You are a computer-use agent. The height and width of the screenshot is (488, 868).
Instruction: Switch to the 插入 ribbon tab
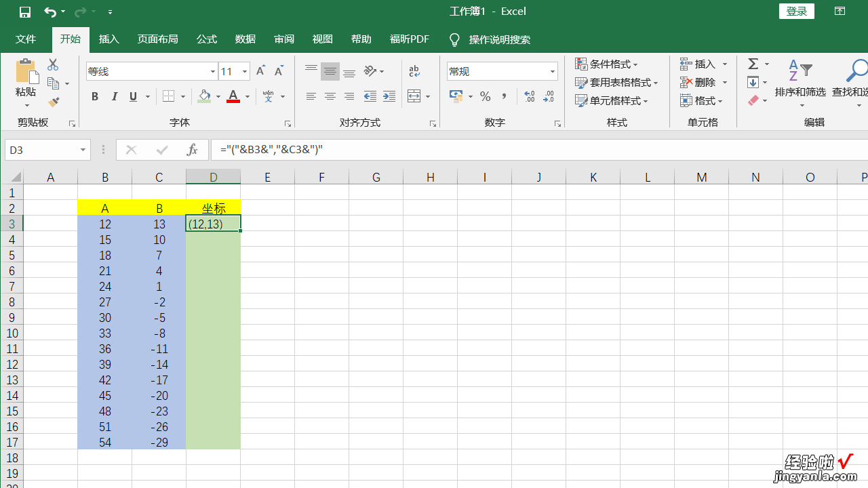(109, 39)
